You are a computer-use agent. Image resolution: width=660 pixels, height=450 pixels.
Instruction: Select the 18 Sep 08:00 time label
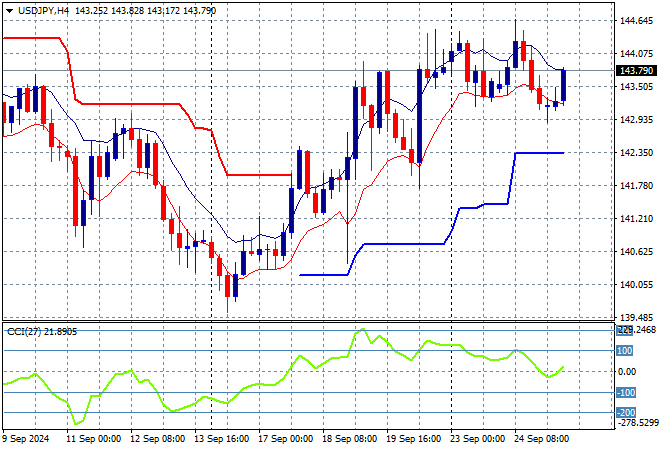coord(349,439)
